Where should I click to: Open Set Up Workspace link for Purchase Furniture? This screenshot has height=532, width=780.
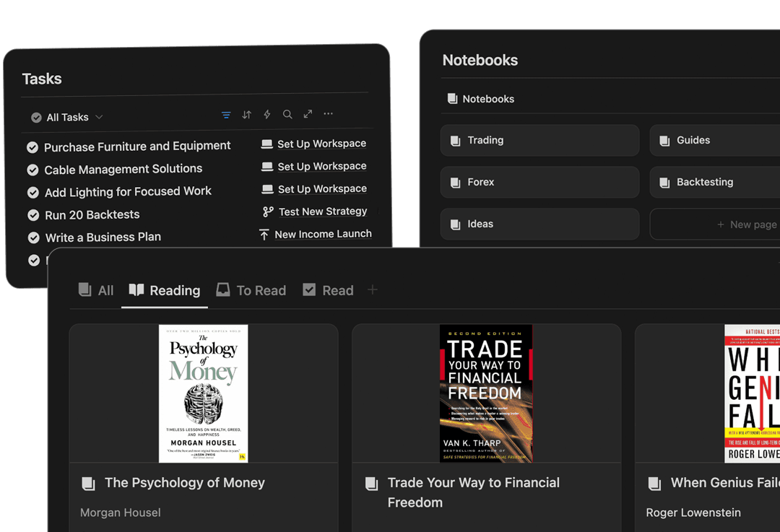322,144
